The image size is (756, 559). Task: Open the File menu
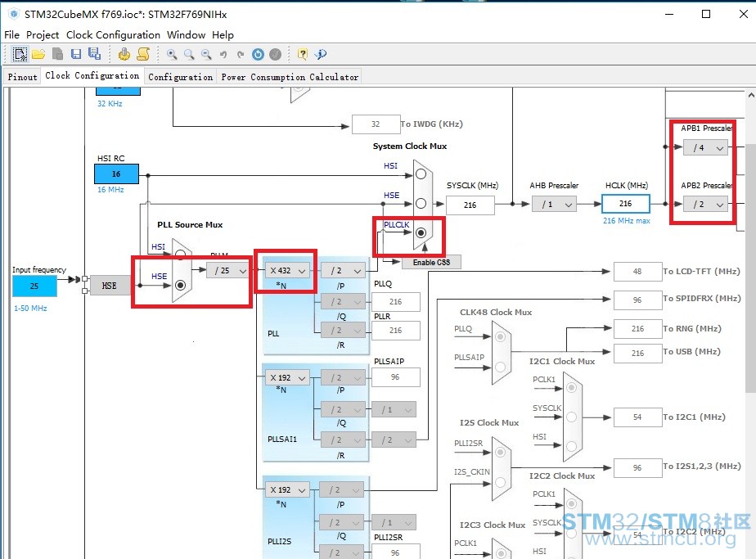(x=12, y=34)
